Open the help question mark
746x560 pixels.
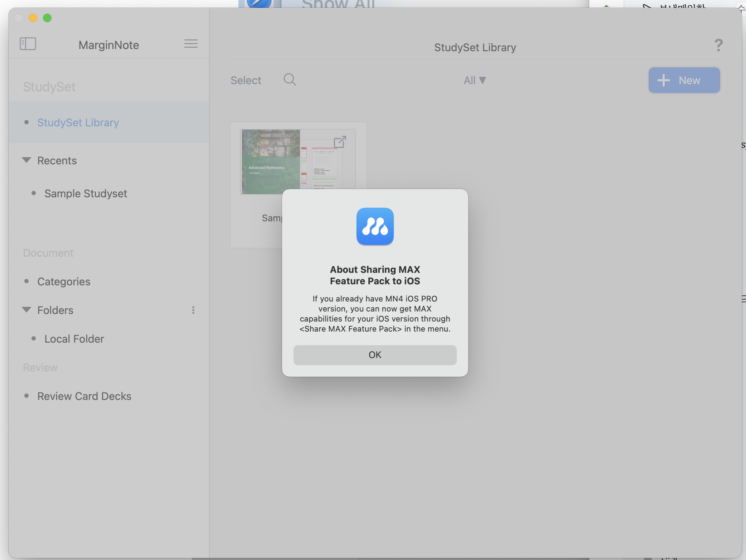[718, 45]
